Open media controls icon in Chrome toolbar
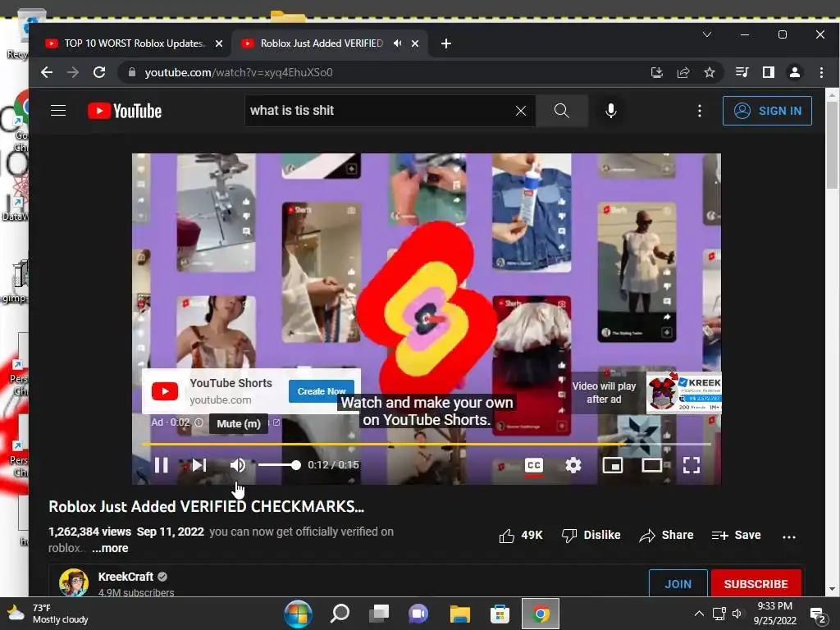Viewport: 840px width, 630px height. click(742, 72)
